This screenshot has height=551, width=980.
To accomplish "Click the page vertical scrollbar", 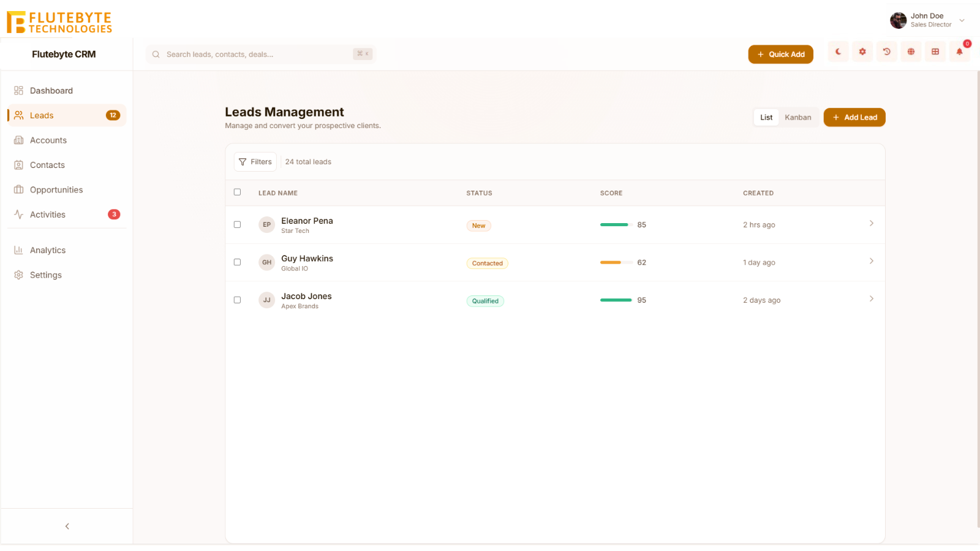I will (978, 299).
